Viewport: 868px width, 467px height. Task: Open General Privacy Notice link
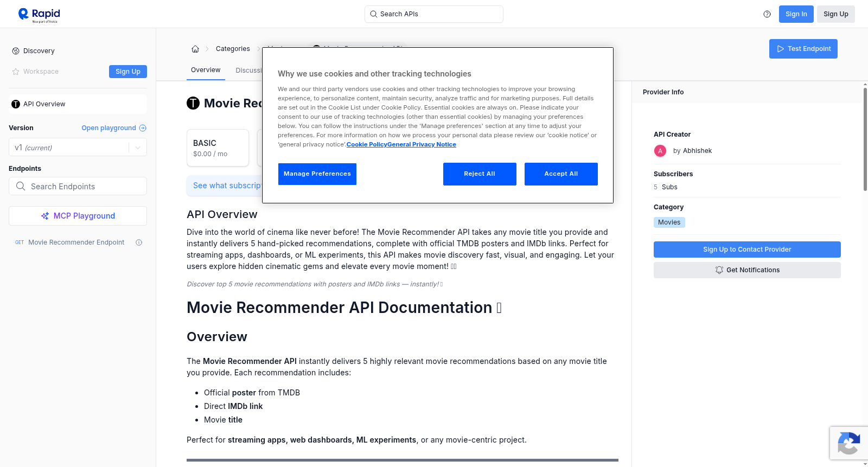[422, 144]
